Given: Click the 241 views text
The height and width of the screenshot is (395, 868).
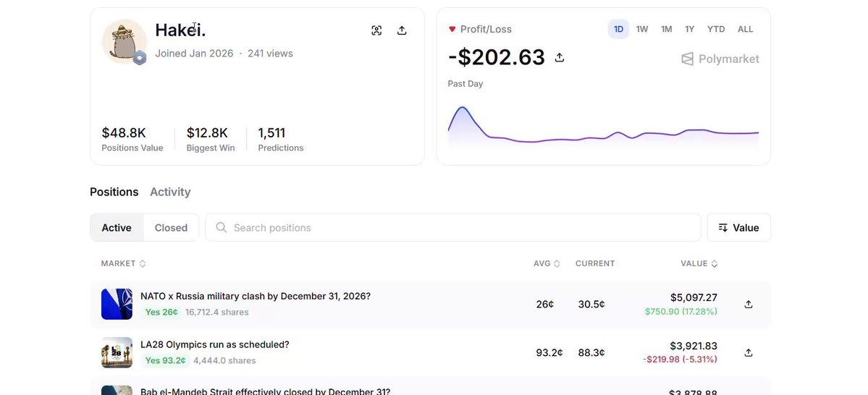Looking at the screenshot, I should (x=270, y=54).
